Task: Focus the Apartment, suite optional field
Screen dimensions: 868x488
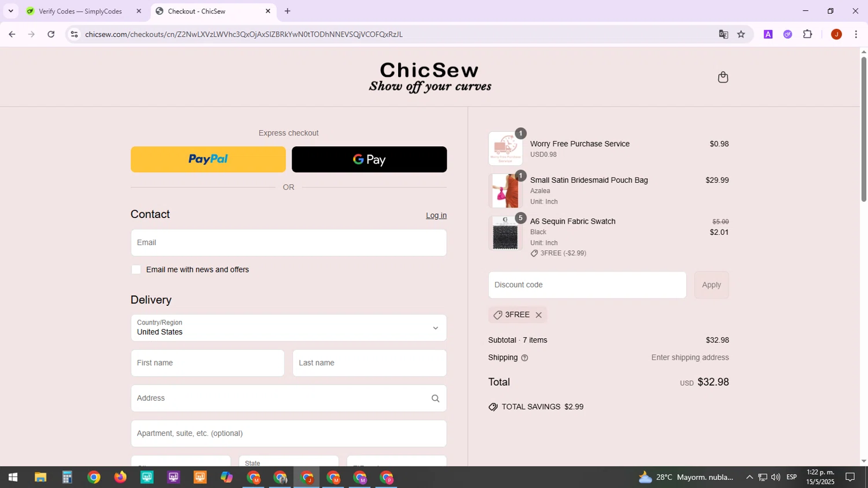Action: click(289, 434)
